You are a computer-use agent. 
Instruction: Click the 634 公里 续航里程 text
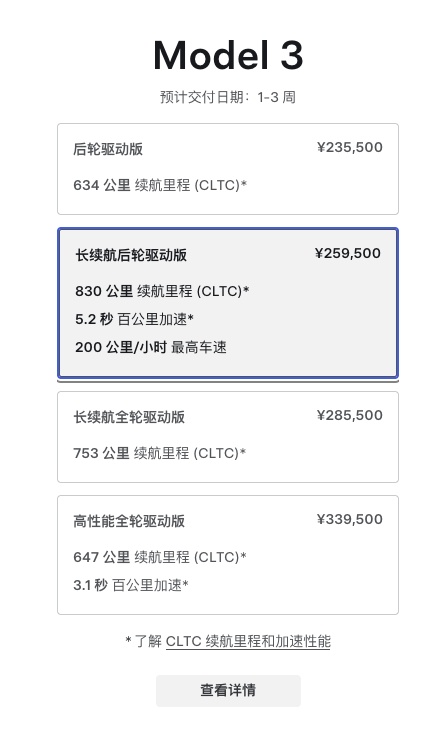(160, 185)
